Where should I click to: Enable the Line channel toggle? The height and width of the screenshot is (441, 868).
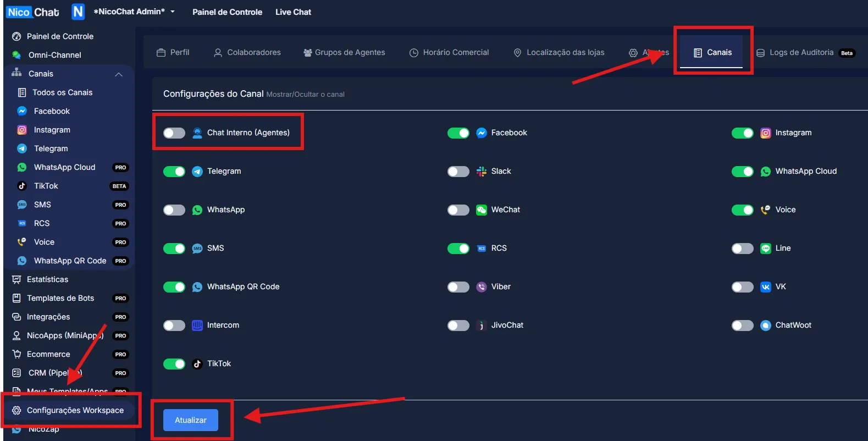coord(743,249)
